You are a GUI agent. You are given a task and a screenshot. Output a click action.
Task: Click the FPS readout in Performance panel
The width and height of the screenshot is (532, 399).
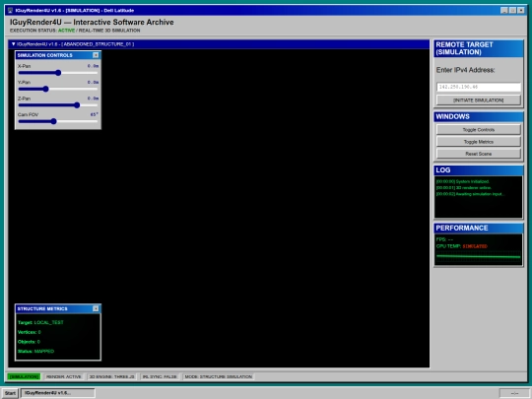pos(444,239)
